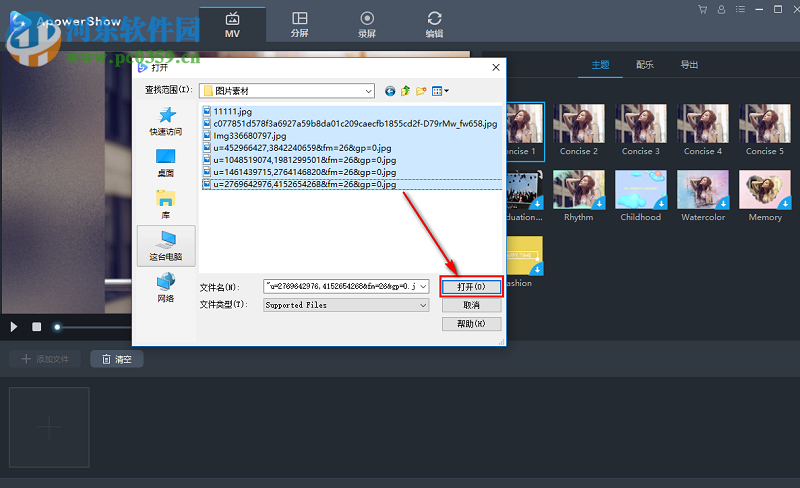The height and width of the screenshot is (488, 800).
Task: Click the empty plus placeholder to add media
Action: tap(49, 427)
